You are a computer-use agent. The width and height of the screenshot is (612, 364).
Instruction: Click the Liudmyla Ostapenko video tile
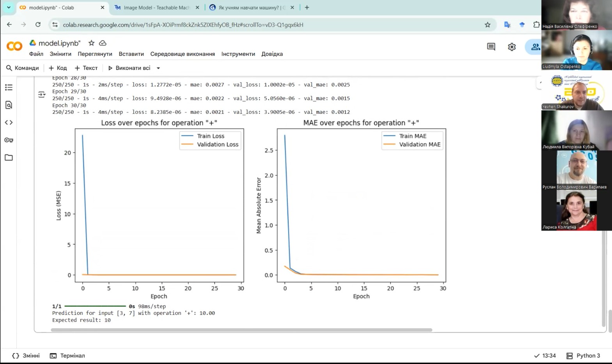point(577,50)
